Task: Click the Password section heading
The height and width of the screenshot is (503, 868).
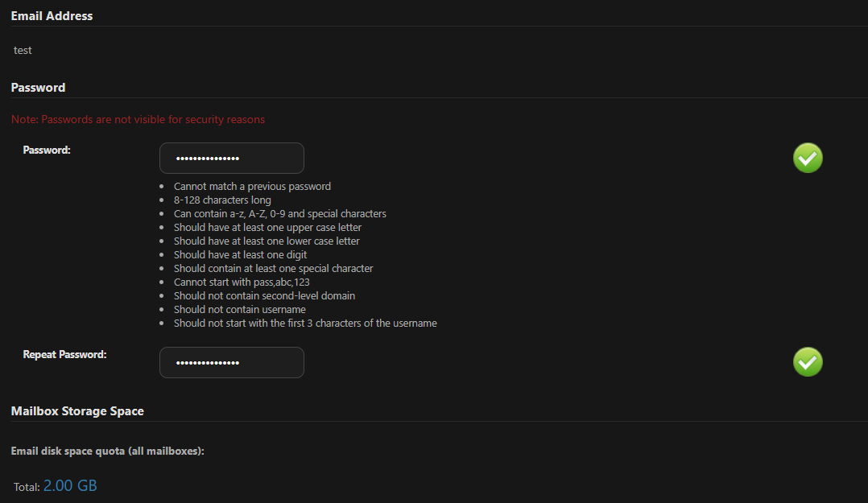Action: [x=38, y=87]
